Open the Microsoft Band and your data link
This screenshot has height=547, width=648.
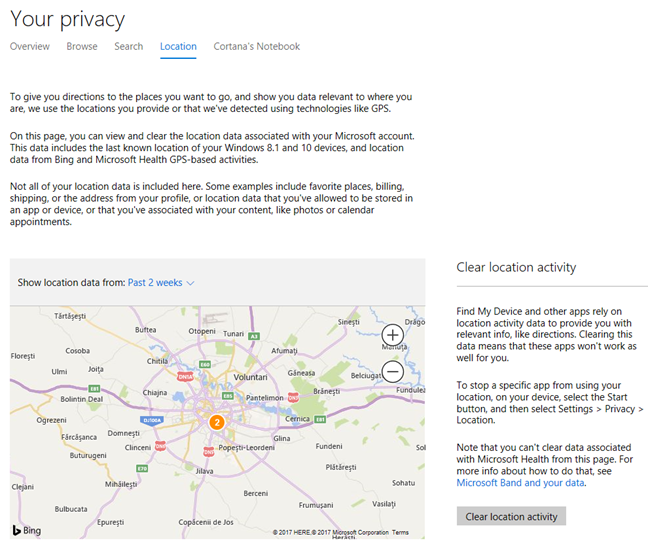[x=520, y=483]
